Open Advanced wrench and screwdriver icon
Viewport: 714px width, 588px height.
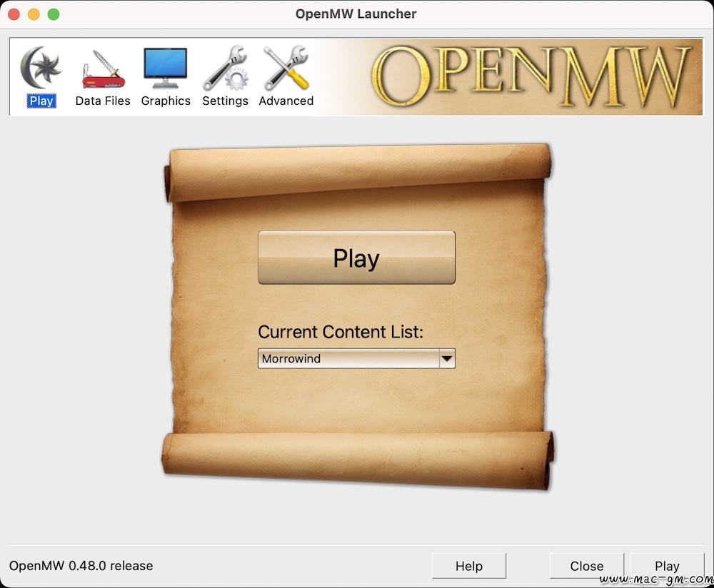(x=286, y=68)
